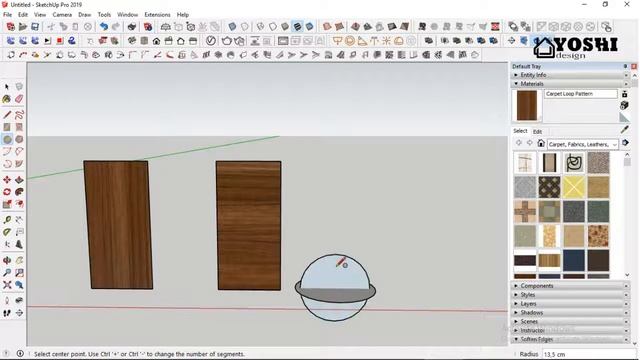The height and width of the screenshot is (360, 640).
Task: Open the Help menu
Action: tap(182, 15)
